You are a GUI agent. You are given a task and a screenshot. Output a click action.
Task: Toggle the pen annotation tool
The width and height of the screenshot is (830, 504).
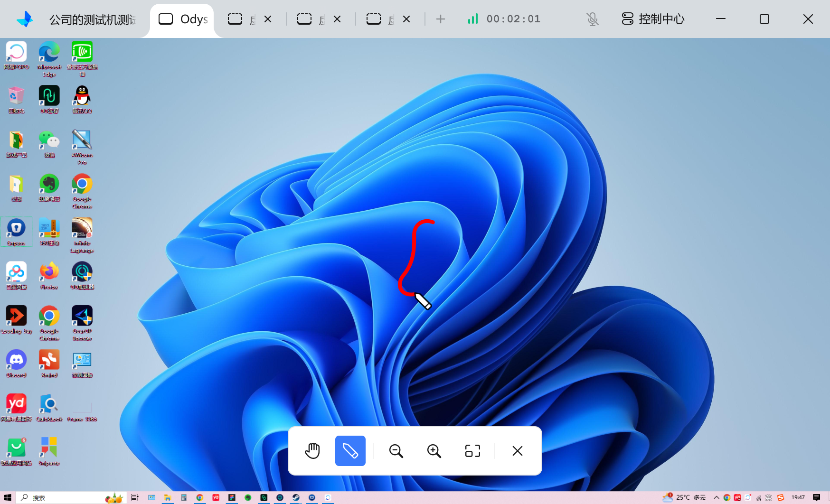(x=350, y=451)
